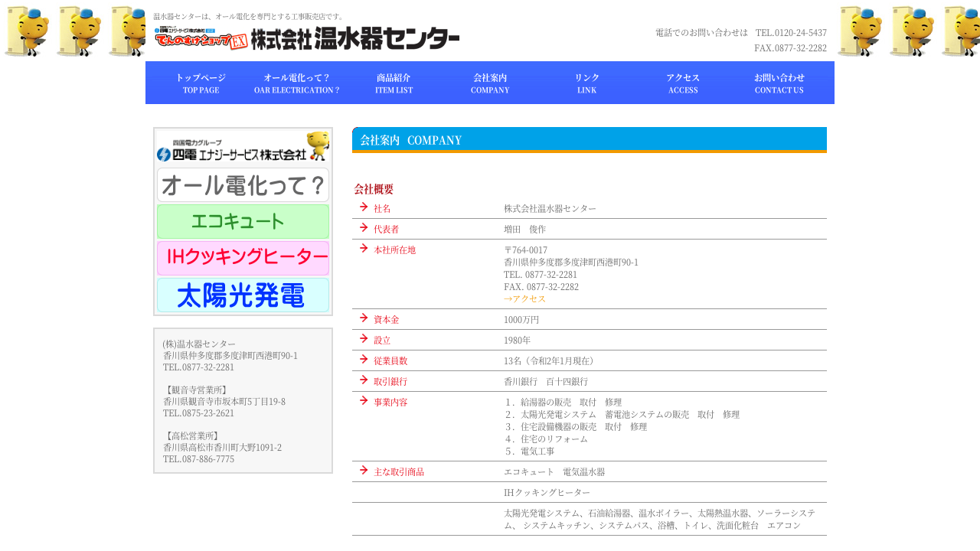Click the mascot character at top-left corner
Image resolution: width=980 pixels, height=551 pixels.
tap(27, 32)
